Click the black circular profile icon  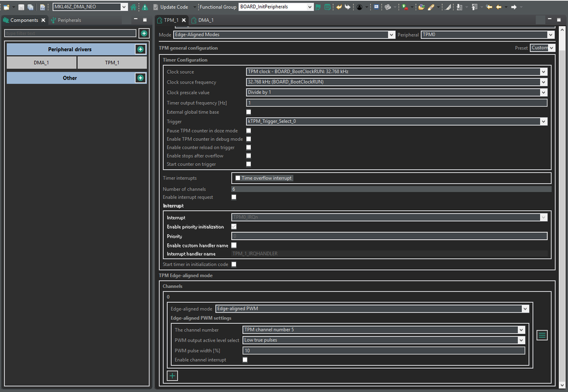pos(359,7)
